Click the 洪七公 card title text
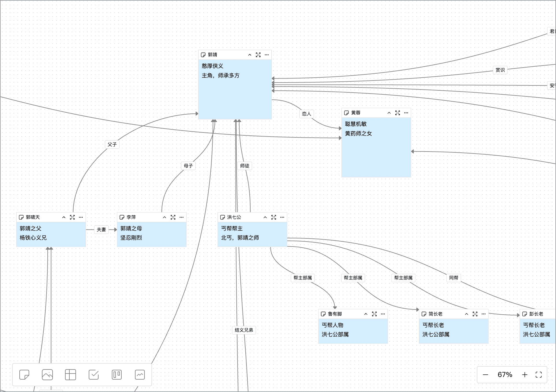Viewport: 556px width, 392px height. coord(234,217)
